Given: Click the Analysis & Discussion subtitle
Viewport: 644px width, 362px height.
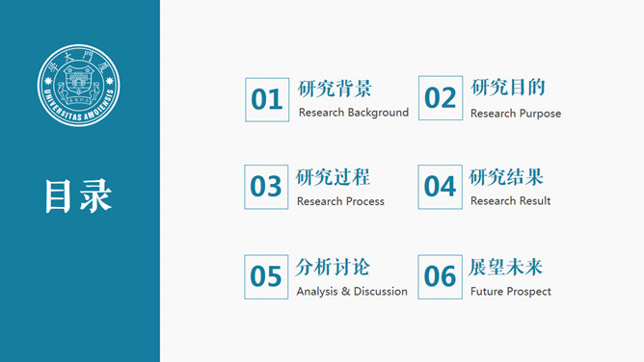Looking at the screenshot, I should click(352, 292).
